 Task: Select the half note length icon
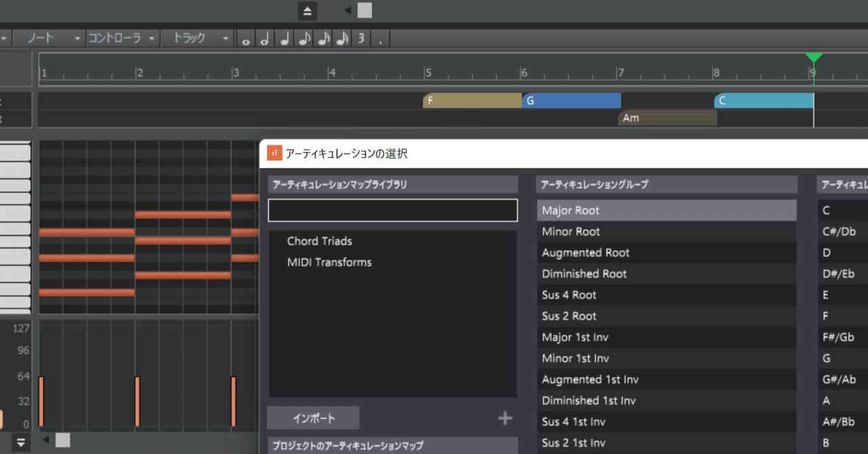pos(264,39)
